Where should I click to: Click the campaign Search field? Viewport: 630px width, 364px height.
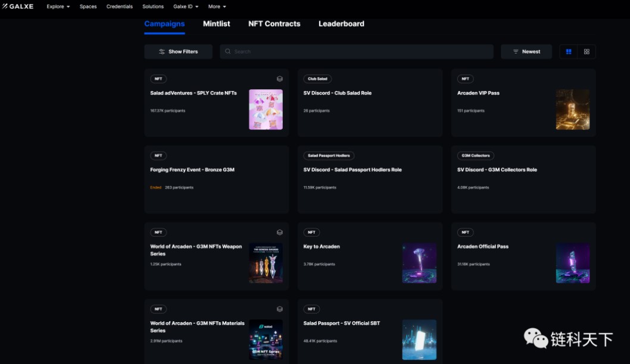(x=356, y=51)
